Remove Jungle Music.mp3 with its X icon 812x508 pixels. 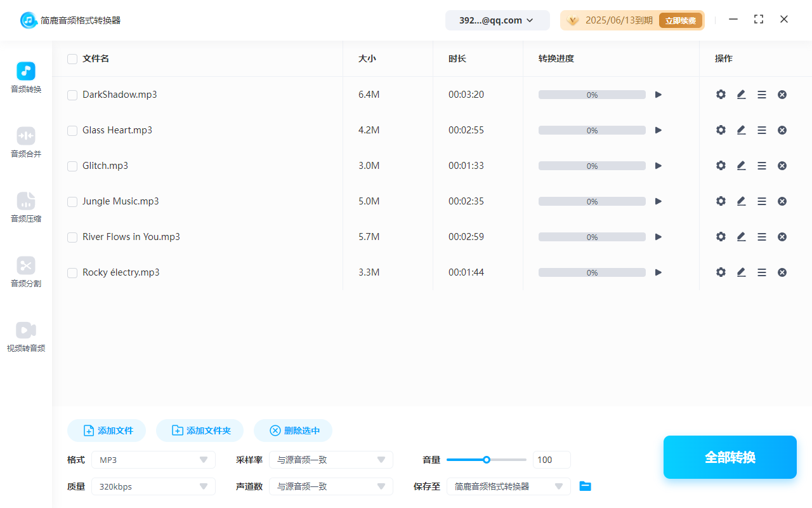[x=782, y=201]
